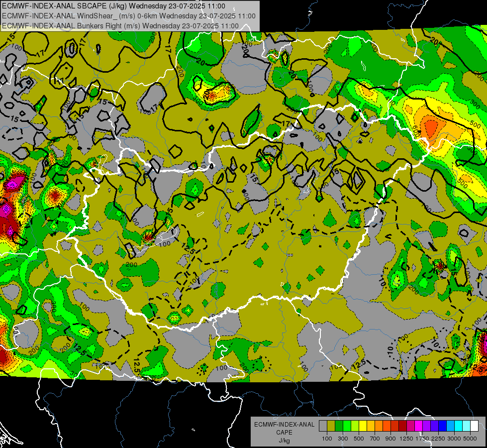
Task: Click the gray swatch in CAPE legend
Action: click(323, 426)
